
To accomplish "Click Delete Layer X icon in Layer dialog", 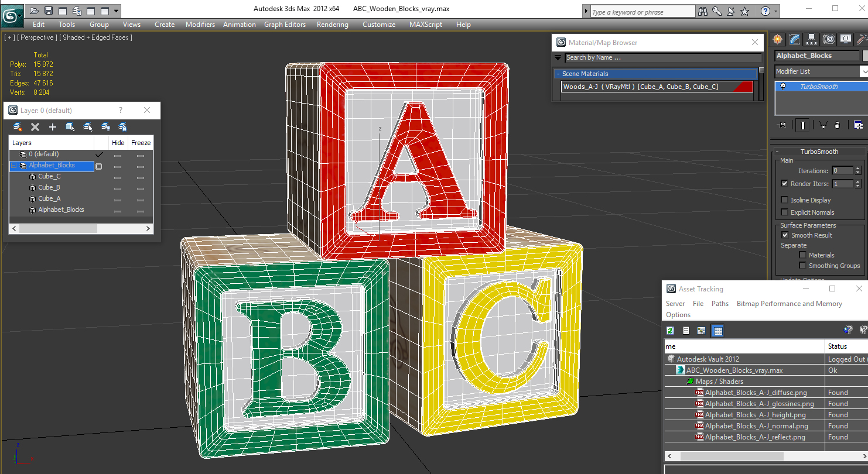I will (x=35, y=127).
